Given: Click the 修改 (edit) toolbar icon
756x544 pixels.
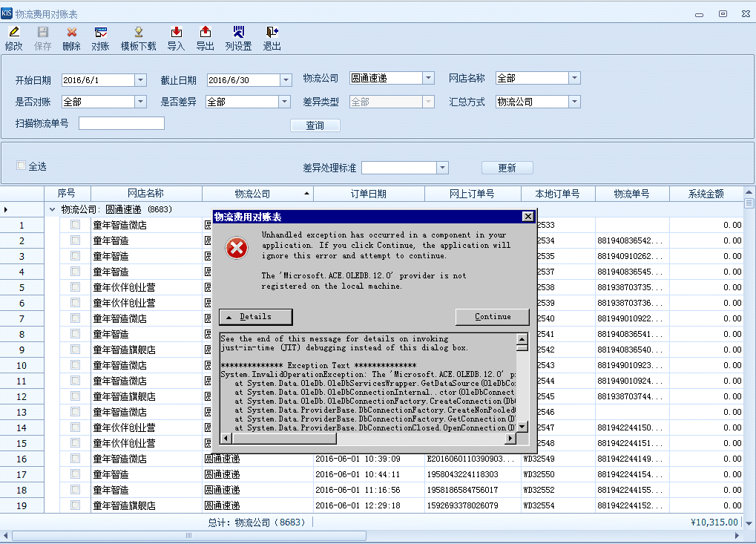Looking at the screenshot, I should pyautogui.click(x=13, y=33).
